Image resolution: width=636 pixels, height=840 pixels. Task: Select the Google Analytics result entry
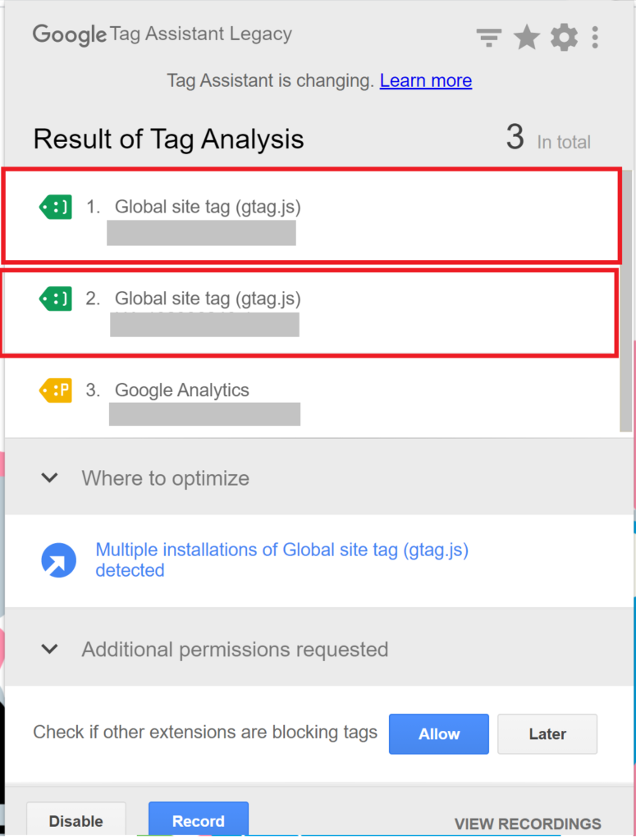click(181, 390)
